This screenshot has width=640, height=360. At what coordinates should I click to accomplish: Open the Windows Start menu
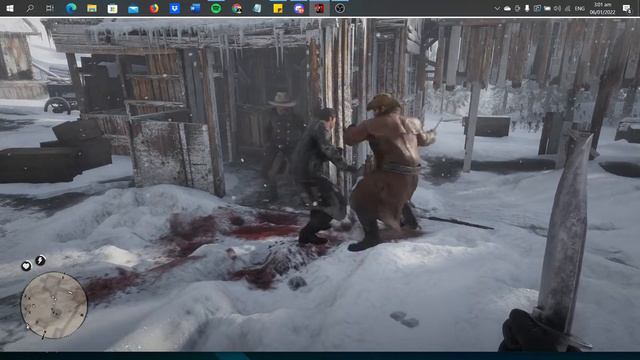point(10,8)
